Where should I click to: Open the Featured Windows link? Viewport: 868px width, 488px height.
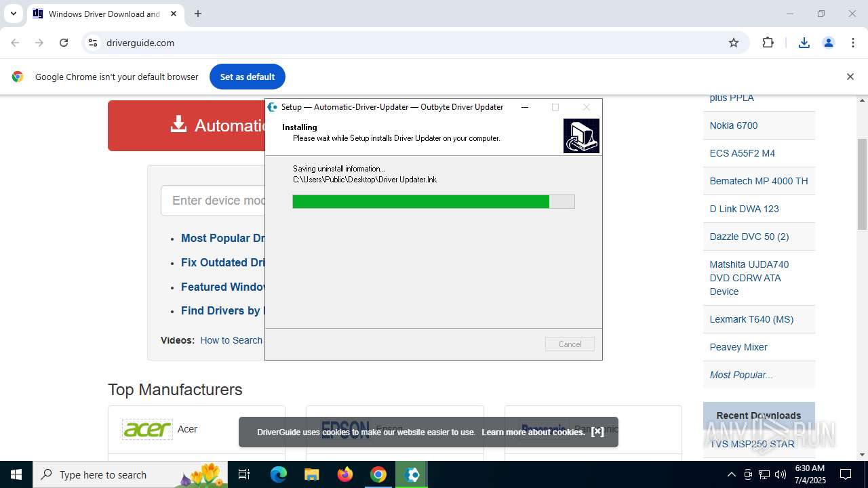point(222,287)
